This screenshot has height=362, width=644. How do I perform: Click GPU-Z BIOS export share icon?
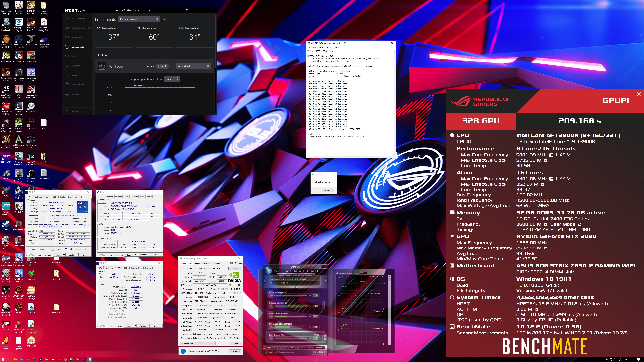click(229, 285)
